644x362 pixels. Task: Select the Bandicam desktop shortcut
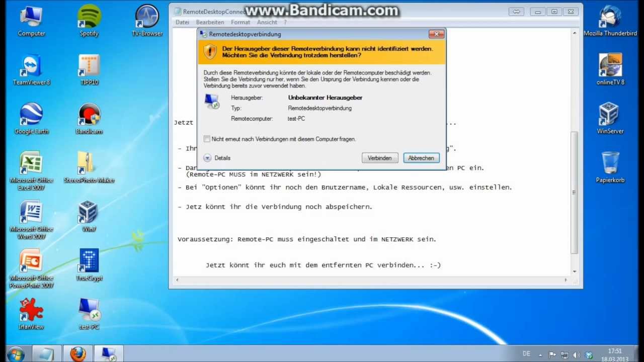89,119
